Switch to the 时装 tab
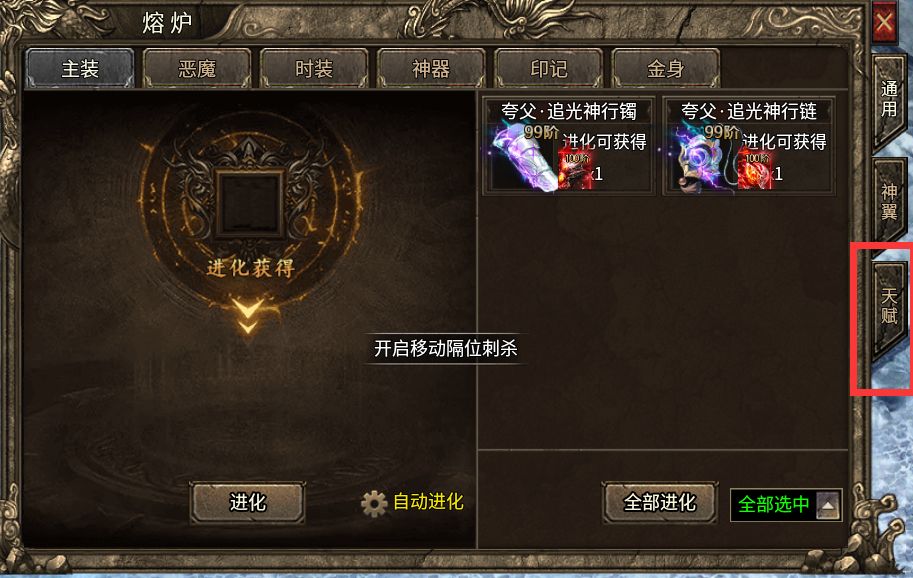The width and height of the screenshot is (913, 578). [314, 69]
